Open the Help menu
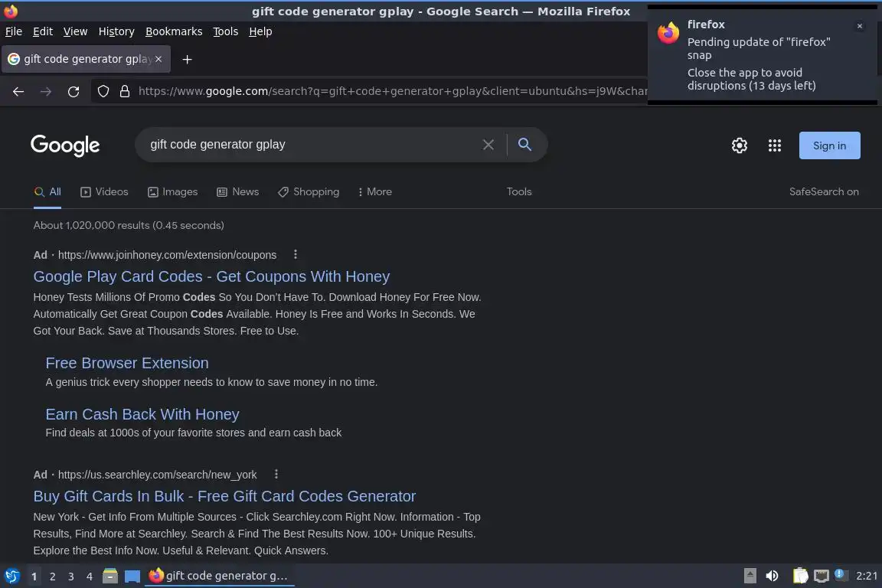The height and width of the screenshot is (588, 882). pyautogui.click(x=260, y=31)
